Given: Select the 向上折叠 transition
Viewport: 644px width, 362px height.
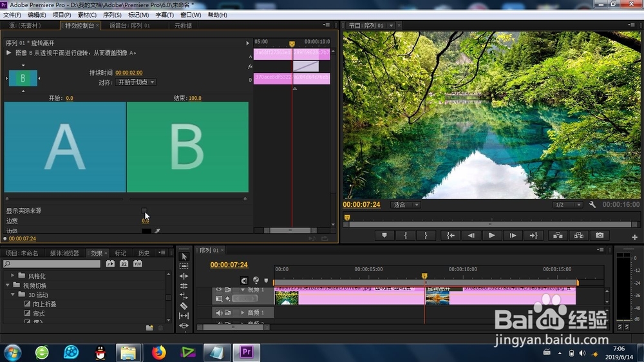Looking at the screenshot, I should tap(44, 304).
